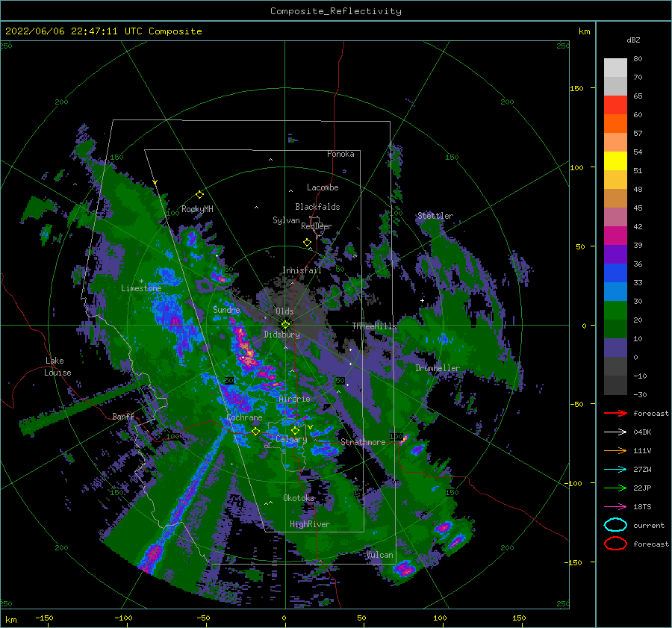Screen dimensions: 672x628
Task: Click the Lacombe label on map
Action: pos(323,187)
